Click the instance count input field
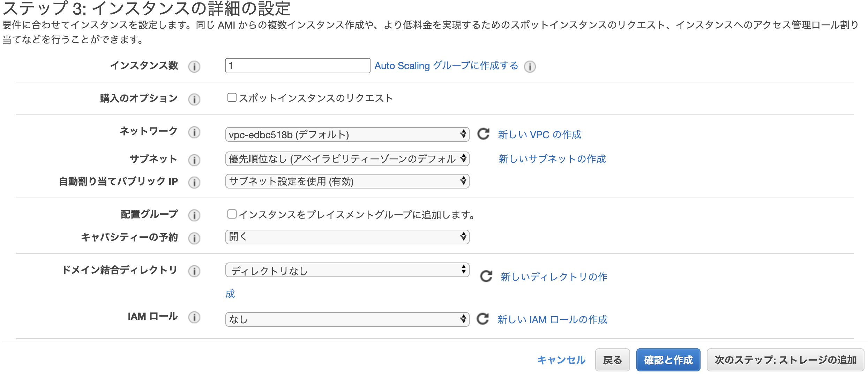Image resolution: width=868 pixels, height=377 pixels. click(298, 66)
